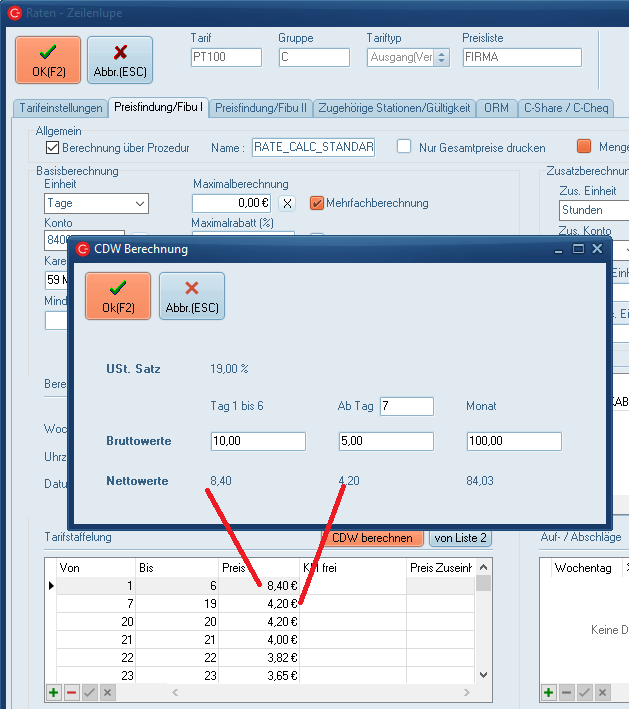Add new row in Tarifstaffelung table

53,692
